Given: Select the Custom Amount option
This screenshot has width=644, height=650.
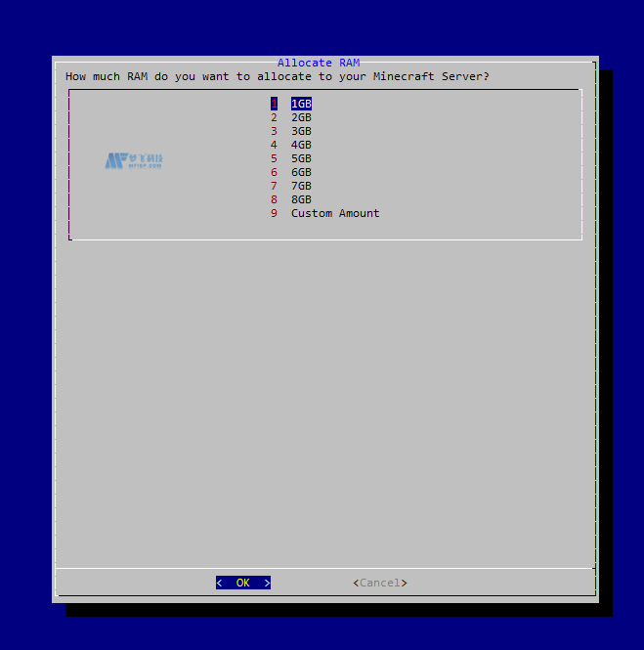Looking at the screenshot, I should [334, 213].
